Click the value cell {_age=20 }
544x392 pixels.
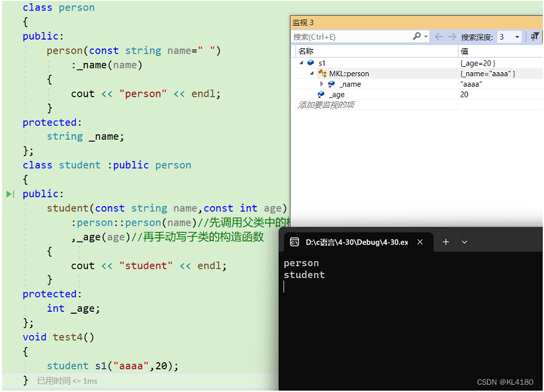(x=478, y=63)
